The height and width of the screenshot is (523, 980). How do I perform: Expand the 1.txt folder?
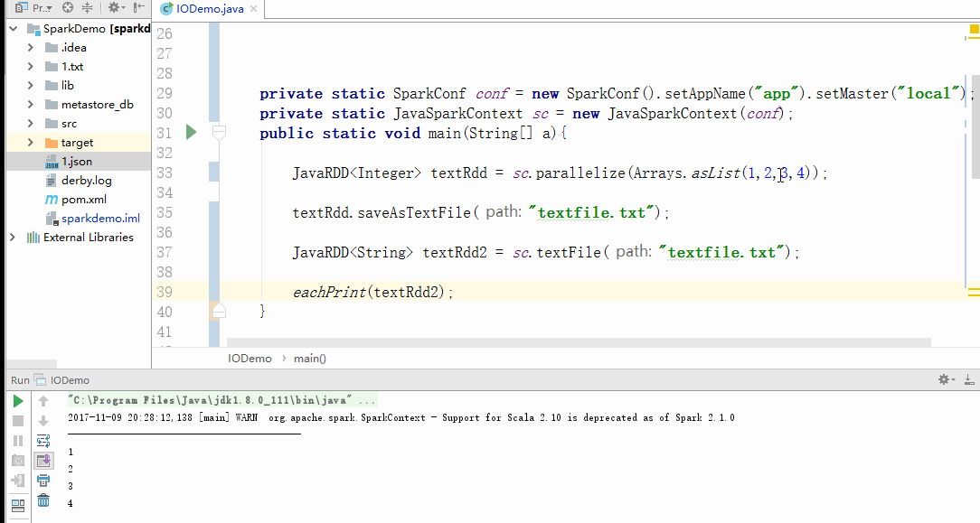point(30,66)
